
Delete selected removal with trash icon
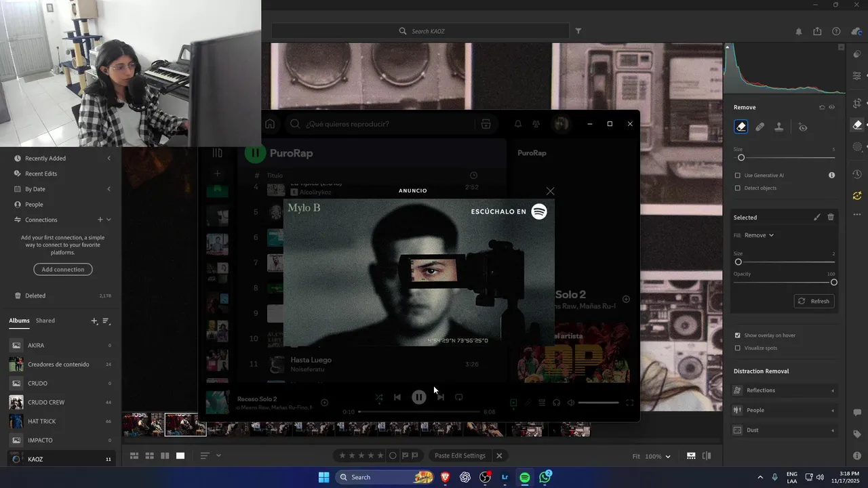(x=831, y=218)
